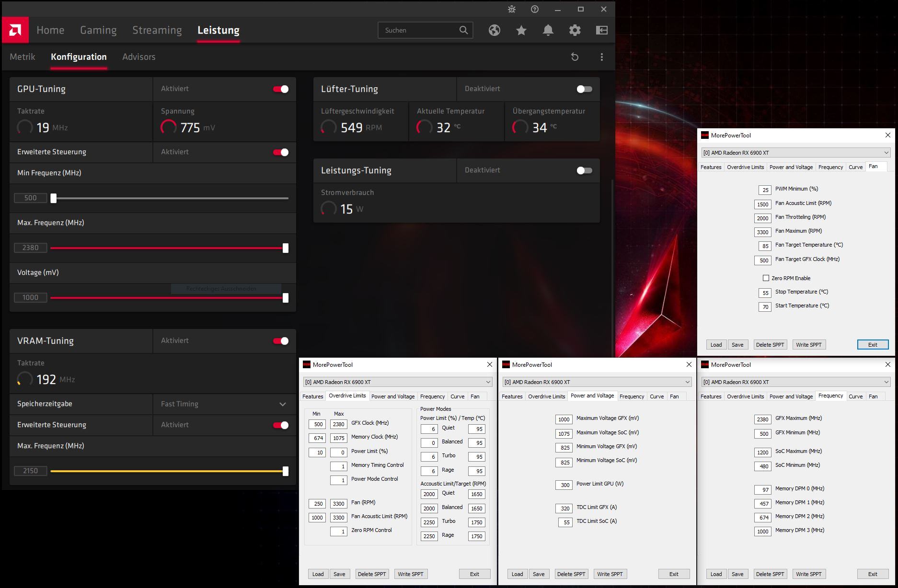Click the TDC Limit GFX (A) field
The image size is (898, 588).
click(564, 509)
